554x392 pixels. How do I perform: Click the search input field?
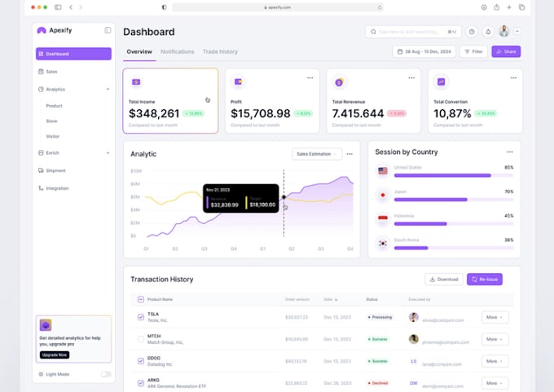[413, 32]
